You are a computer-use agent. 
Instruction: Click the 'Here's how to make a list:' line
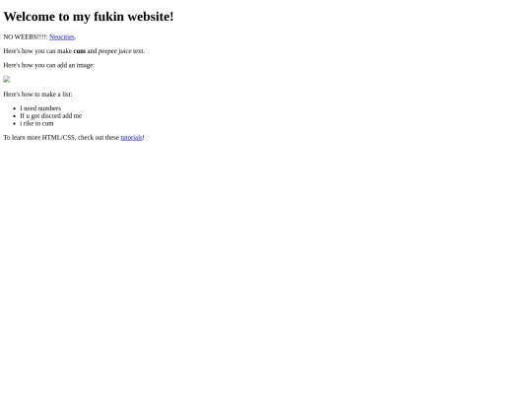[37, 95]
